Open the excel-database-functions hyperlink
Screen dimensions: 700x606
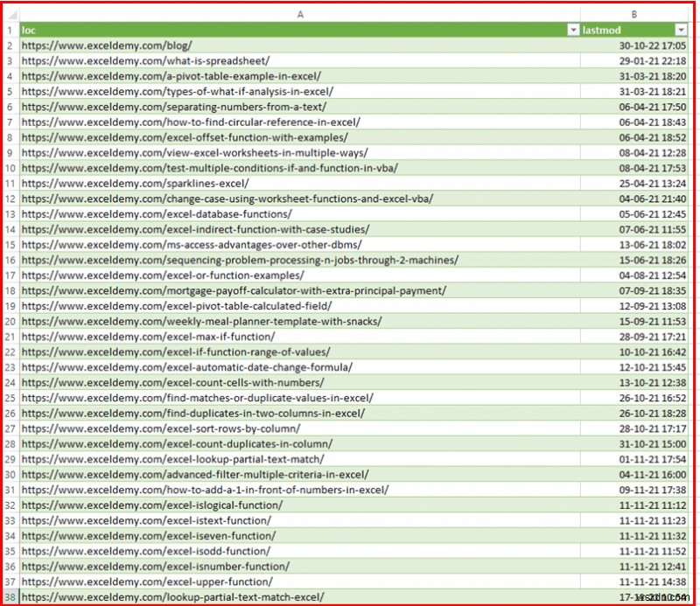pos(131,213)
